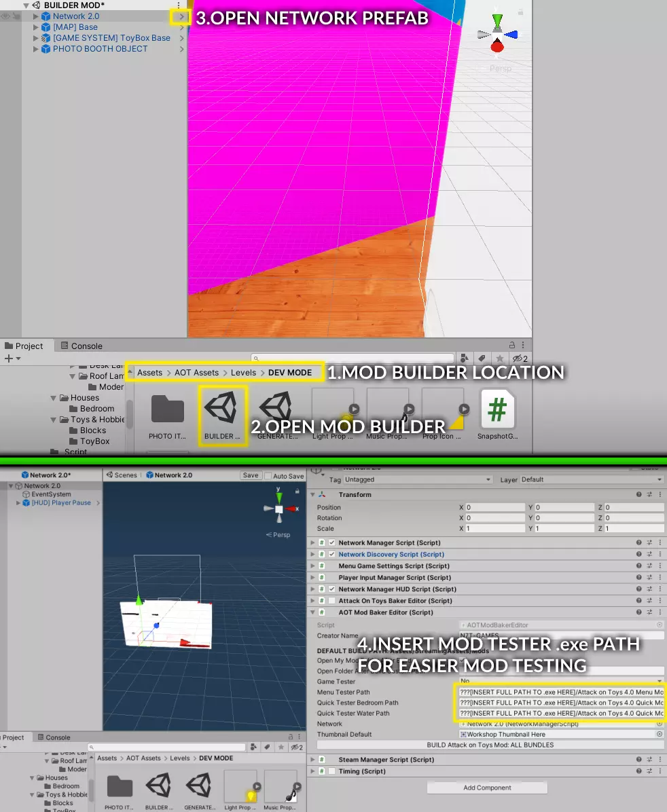This screenshot has height=812, width=667.
Task: Open the BUILDER scene asset above the Scene view
Action: point(222,416)
